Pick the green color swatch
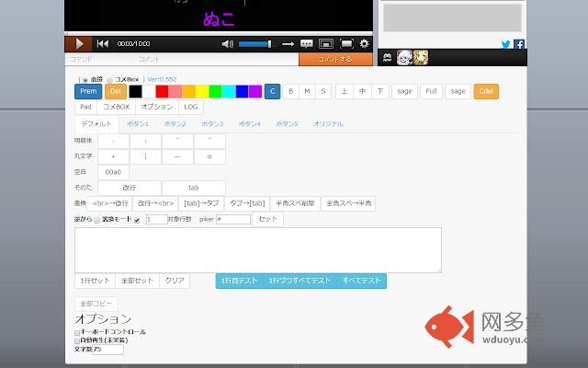588x368 pixels. [215, 92]
